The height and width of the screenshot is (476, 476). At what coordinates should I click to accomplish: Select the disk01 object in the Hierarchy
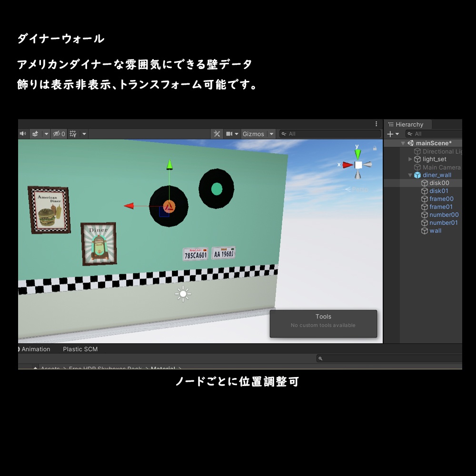click(438, 190)
